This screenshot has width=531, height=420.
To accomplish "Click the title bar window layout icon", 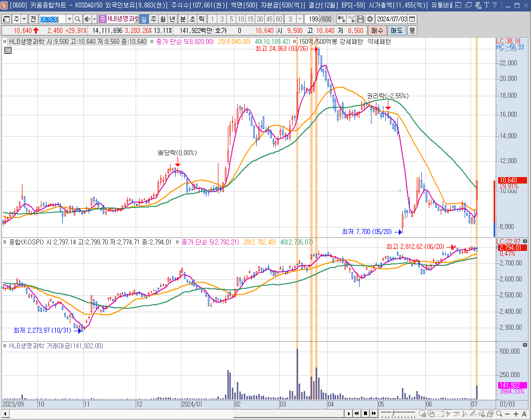I will coord(458,5).
